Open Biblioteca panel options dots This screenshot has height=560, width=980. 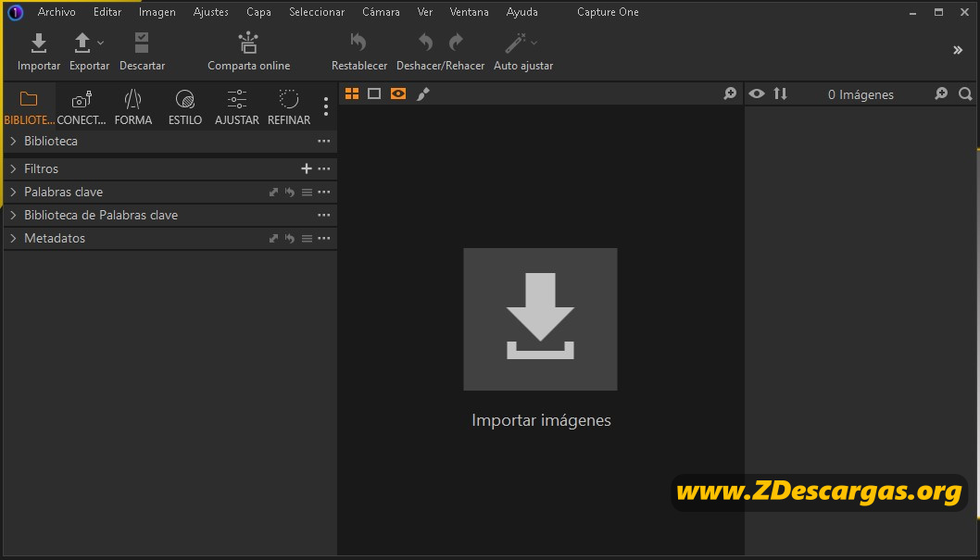(x=324, y=141)
